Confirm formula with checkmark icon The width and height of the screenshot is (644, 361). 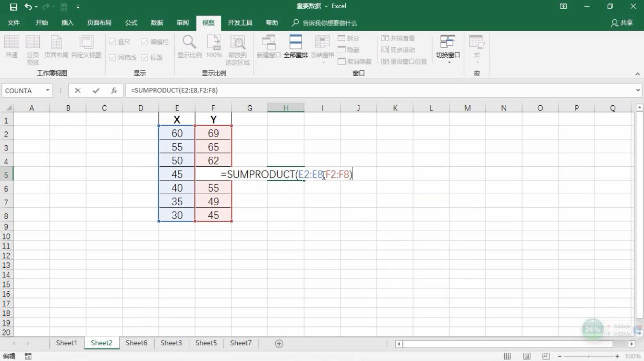tap(96, 90)
